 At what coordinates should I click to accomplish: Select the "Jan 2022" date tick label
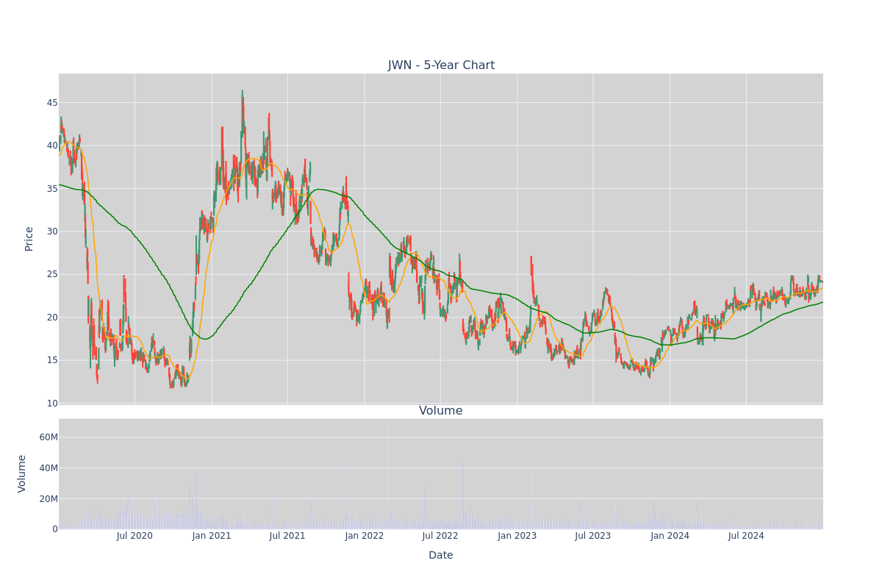(x=365, y=536)
